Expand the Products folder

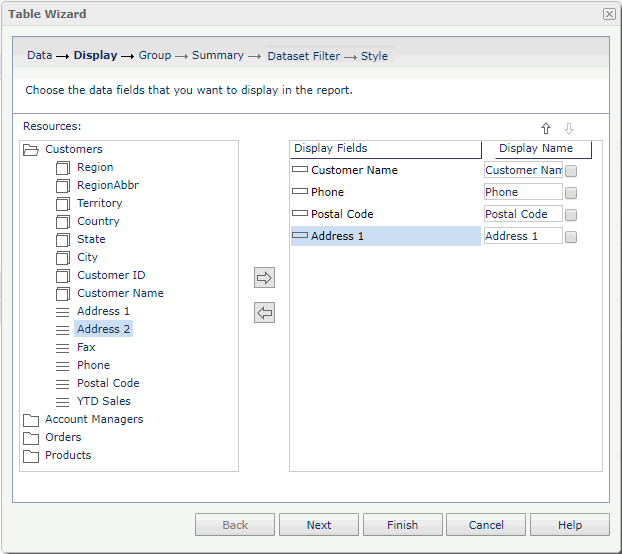[x=31, y=456]
